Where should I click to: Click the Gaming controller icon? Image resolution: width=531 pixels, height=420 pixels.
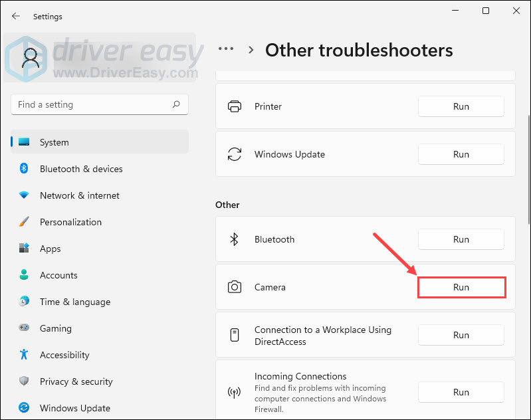[24, 328]
